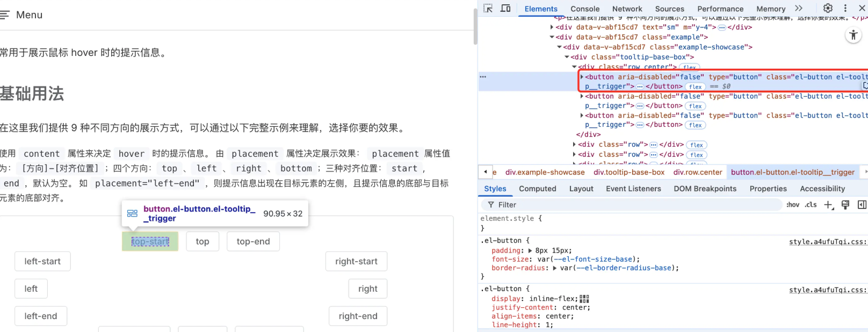
Task: Toggle the device toolbar icon
Action: (505, 8)
